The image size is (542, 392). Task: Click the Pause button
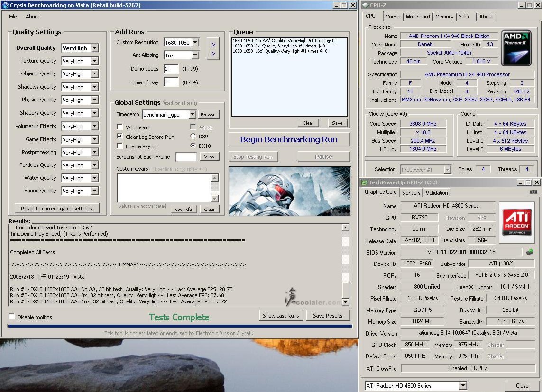pos(323,156)
